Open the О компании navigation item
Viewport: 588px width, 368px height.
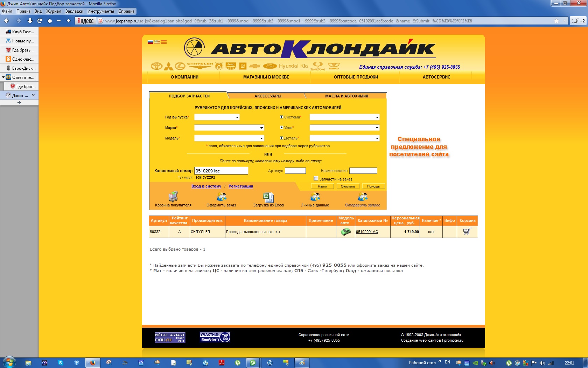tap(184, 77)
